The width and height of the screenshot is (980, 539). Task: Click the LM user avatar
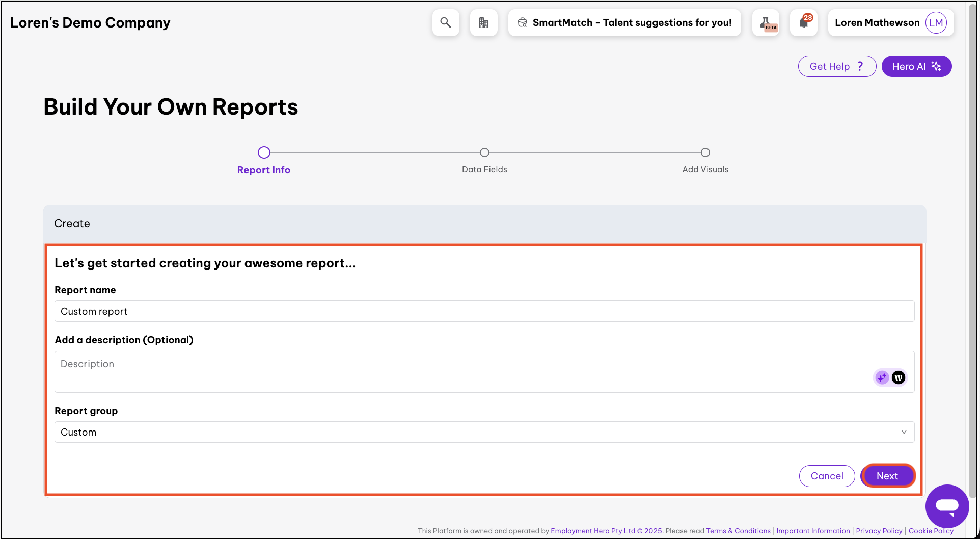[x=936, y=23]
